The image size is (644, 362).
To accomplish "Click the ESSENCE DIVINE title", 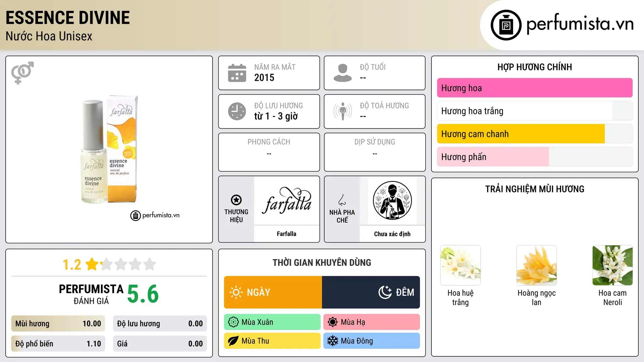I will 68,18.
